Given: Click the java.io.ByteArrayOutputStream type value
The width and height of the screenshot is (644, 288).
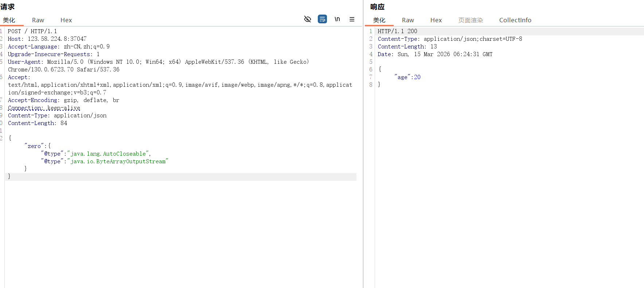Looking at the screenshot, I should tap(118, 161).
